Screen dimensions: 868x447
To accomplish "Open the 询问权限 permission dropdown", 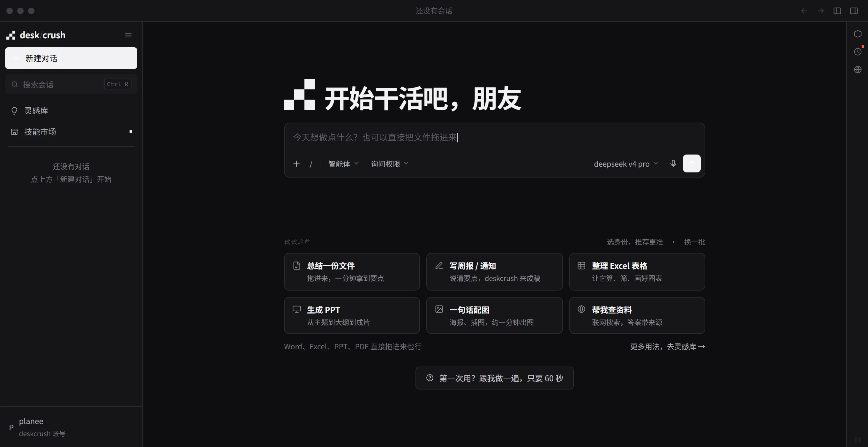I will click(x=390, y=164).
